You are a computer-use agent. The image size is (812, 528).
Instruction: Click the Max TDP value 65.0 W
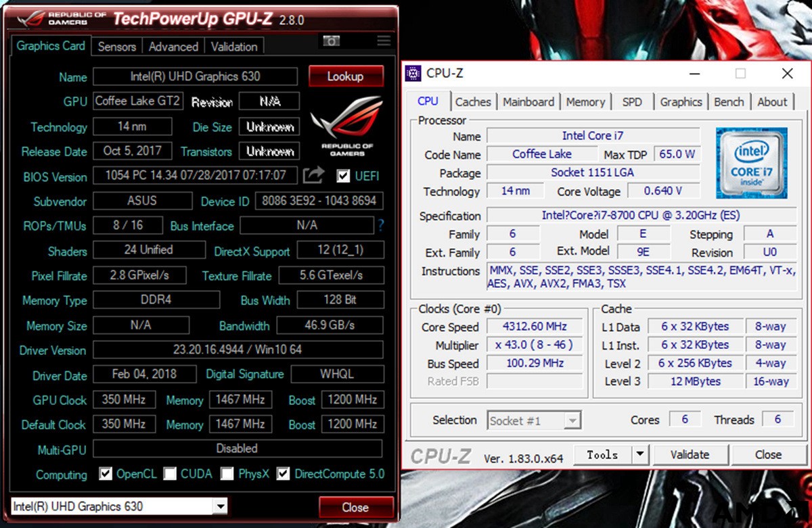click(x=677, y=154)
